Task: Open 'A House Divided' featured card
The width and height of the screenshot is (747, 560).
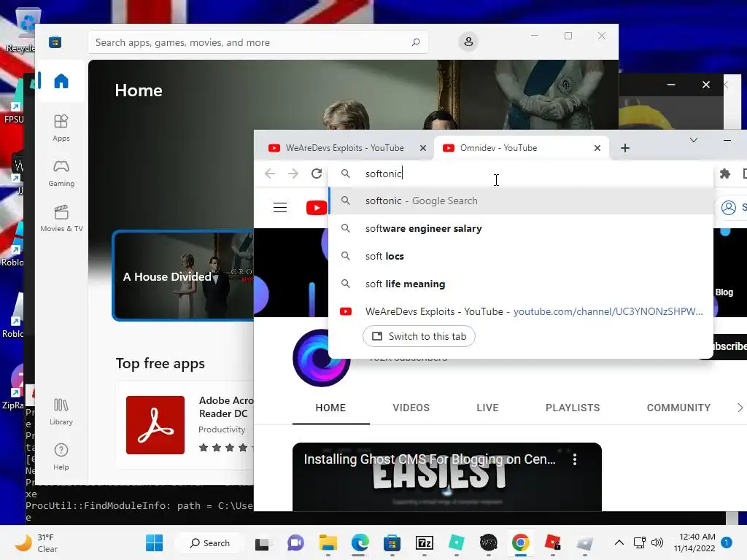Action: [x=183, y=276]
